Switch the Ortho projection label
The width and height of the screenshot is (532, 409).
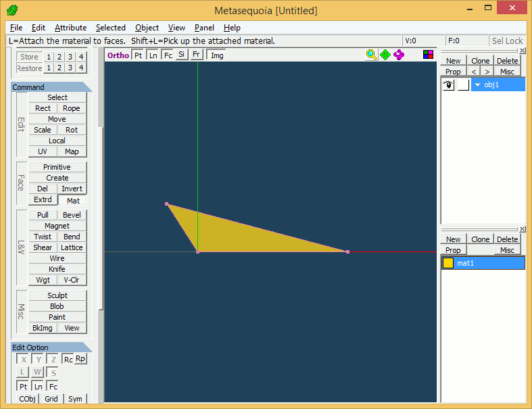tap(118, 55)
